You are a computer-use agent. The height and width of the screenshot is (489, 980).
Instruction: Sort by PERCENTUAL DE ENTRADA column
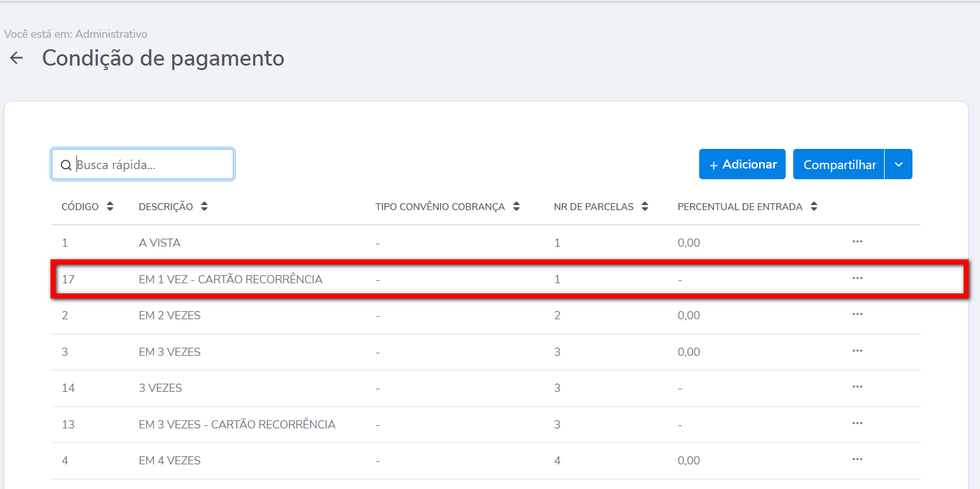tap(814, 207)
